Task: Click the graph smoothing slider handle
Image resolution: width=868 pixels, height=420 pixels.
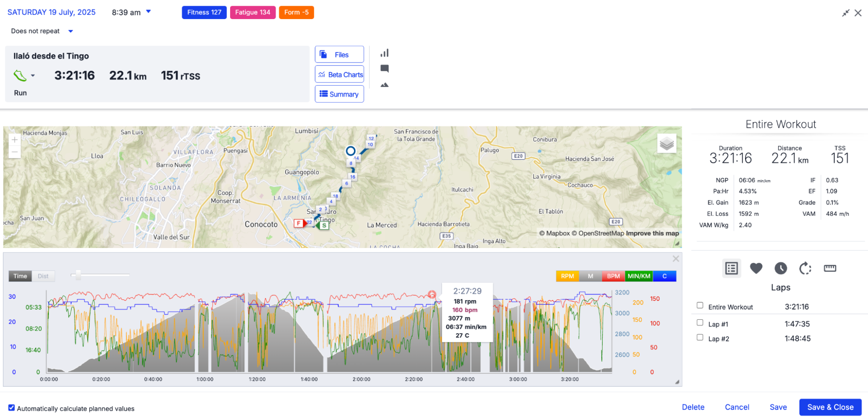Action: [78, 275]
